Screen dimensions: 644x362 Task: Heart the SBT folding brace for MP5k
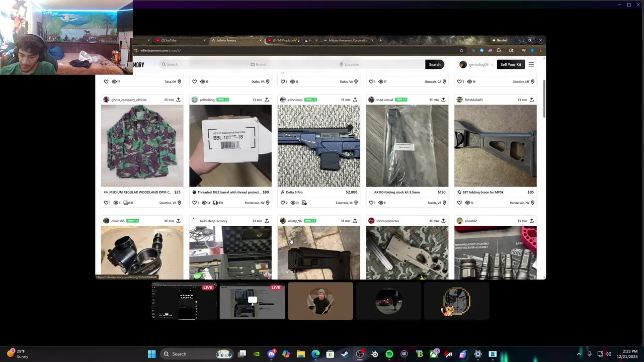(x=459, y=203)
